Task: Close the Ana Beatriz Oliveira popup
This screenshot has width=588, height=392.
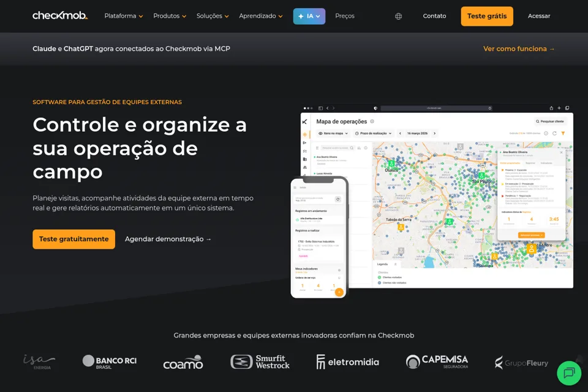Action: pos(561,153)
